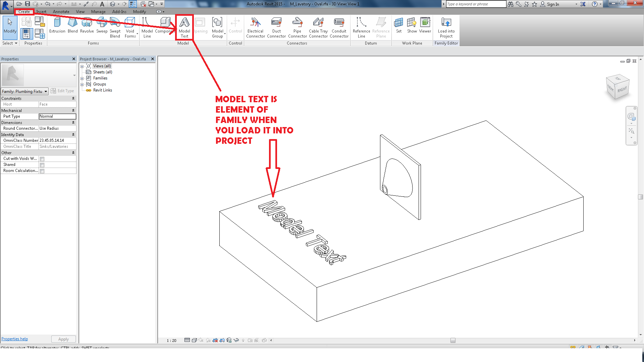Open the Model Text tool
Viewport: 644px width, 362px height.
(184, 27)
